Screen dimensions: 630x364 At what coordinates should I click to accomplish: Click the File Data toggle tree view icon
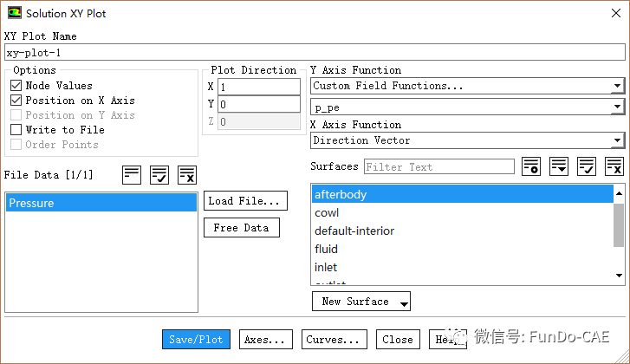(x=132, y=174)
